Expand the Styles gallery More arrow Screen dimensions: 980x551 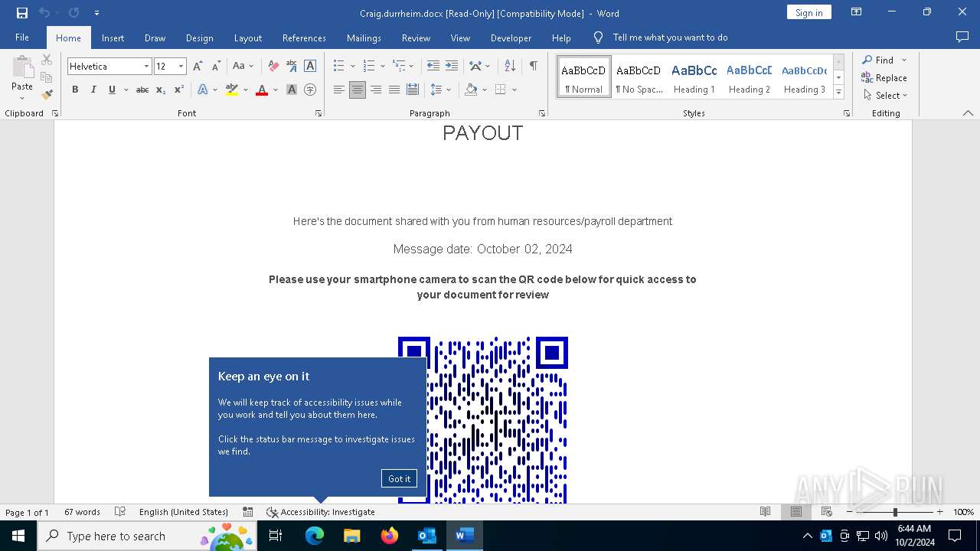tap(839, 93)
